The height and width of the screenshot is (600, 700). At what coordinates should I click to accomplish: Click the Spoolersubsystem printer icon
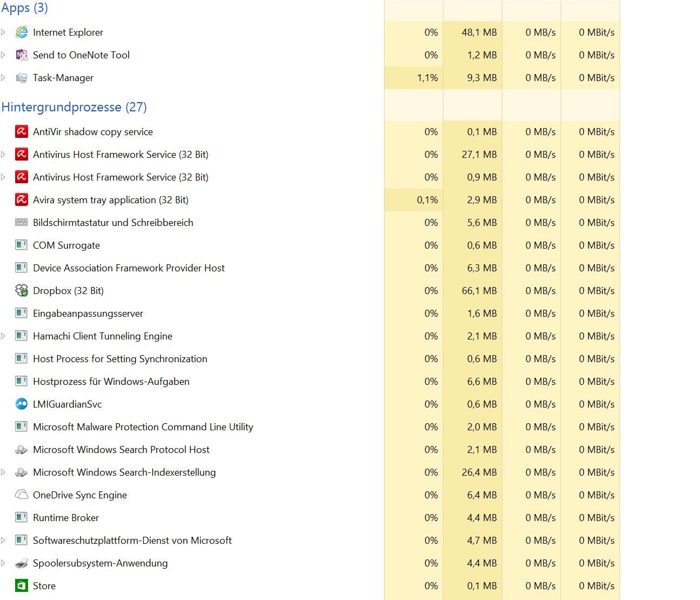tap(22, 563)
